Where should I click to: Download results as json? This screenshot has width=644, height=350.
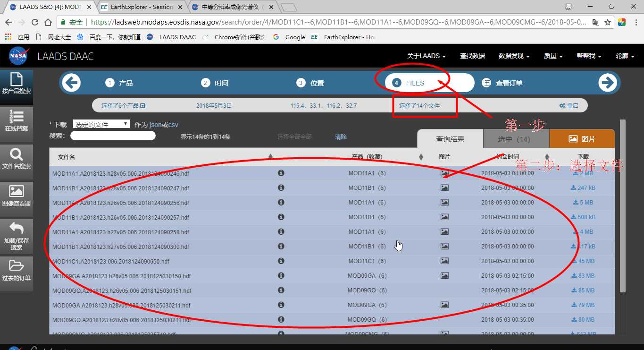[155, 125]
